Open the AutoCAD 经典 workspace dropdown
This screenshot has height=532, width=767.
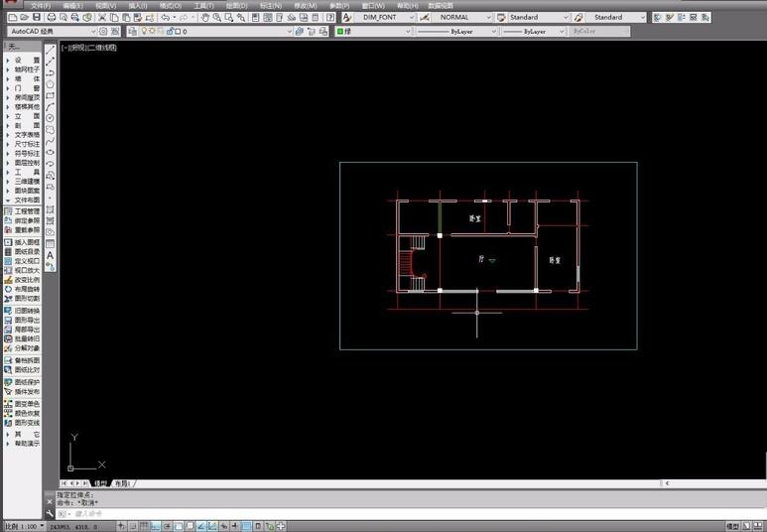[92, 32]
